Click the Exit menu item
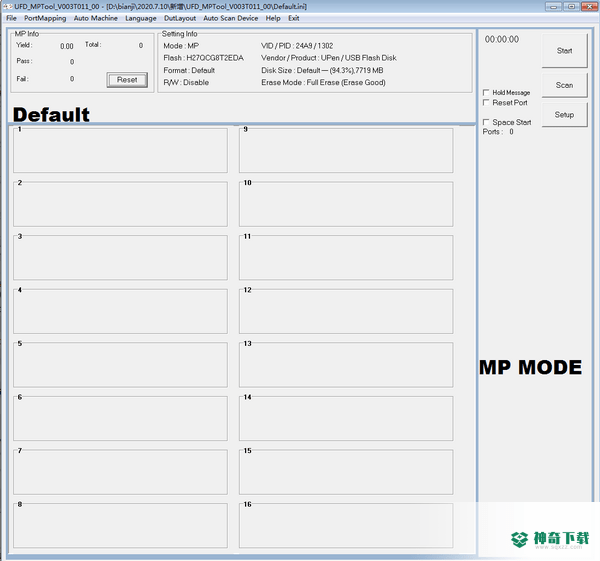 coord(293,18)
